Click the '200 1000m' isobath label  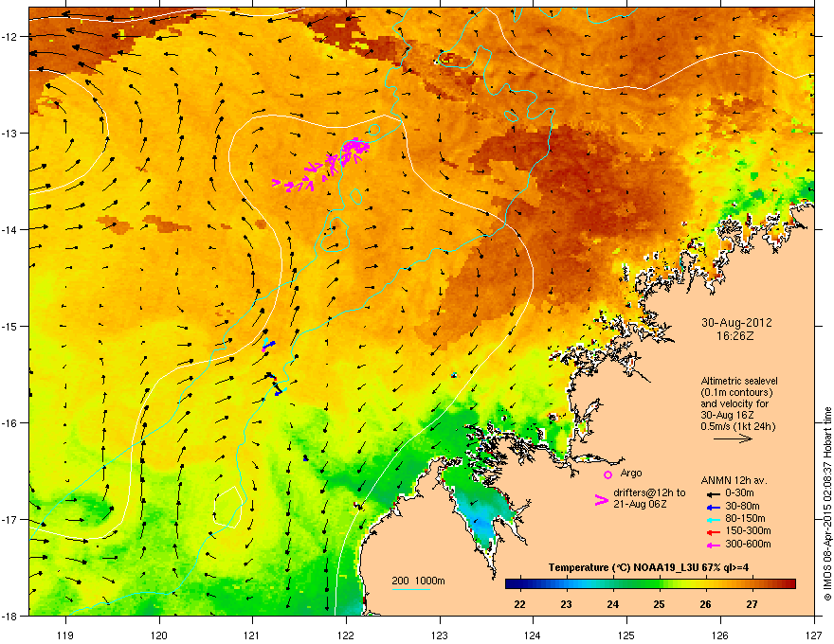click(418, 581)
